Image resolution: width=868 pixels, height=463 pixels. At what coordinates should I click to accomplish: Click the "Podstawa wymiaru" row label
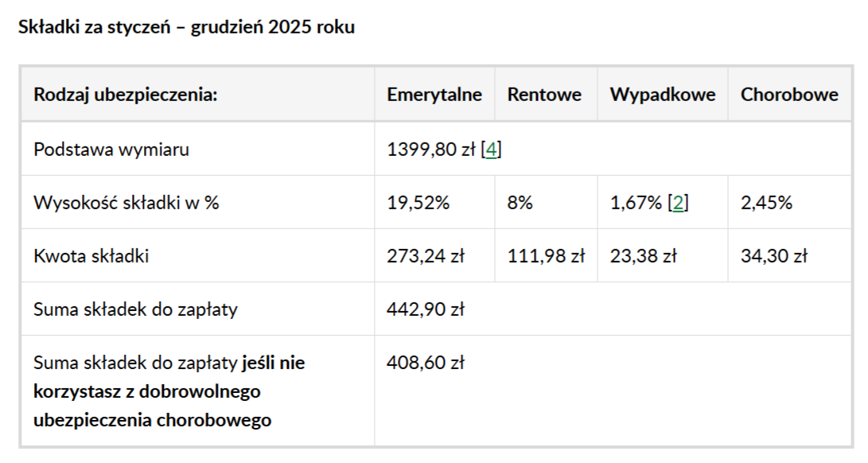click(x=111, y=149)
